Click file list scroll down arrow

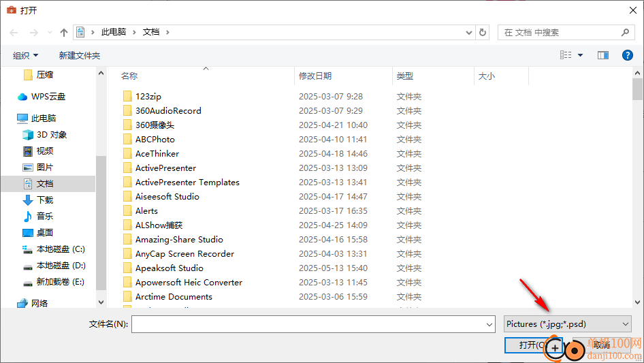click(637, 302)
